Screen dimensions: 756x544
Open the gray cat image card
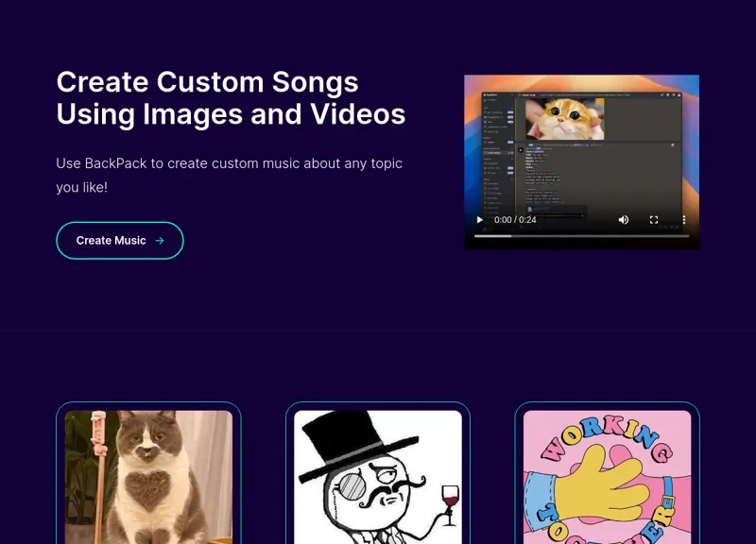(148, 477)
